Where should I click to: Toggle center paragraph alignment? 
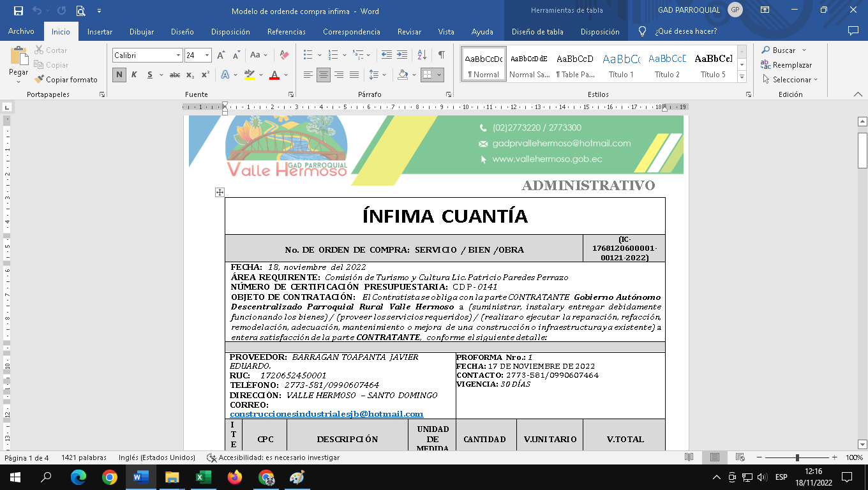[324, 75]
